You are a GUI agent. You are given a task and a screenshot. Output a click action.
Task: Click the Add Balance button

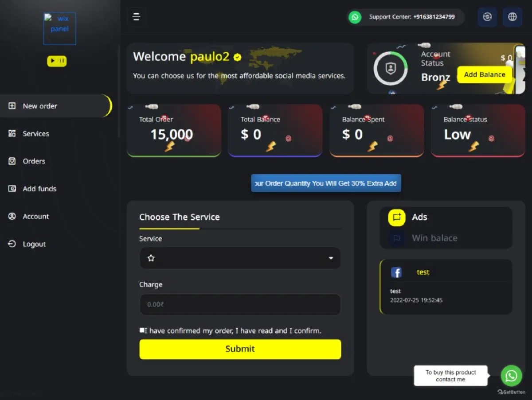485,74
